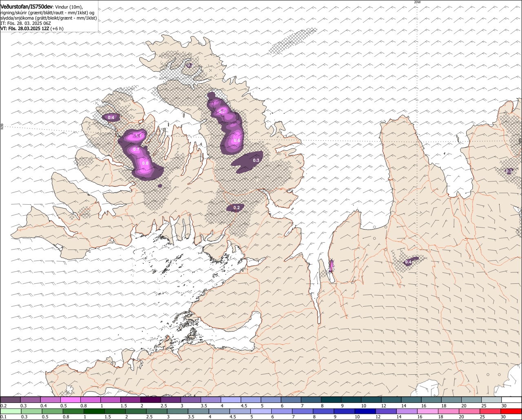Select lower legend swatch between 7 and 8
This screenshot has height=420, width=522.
[303, 411]
